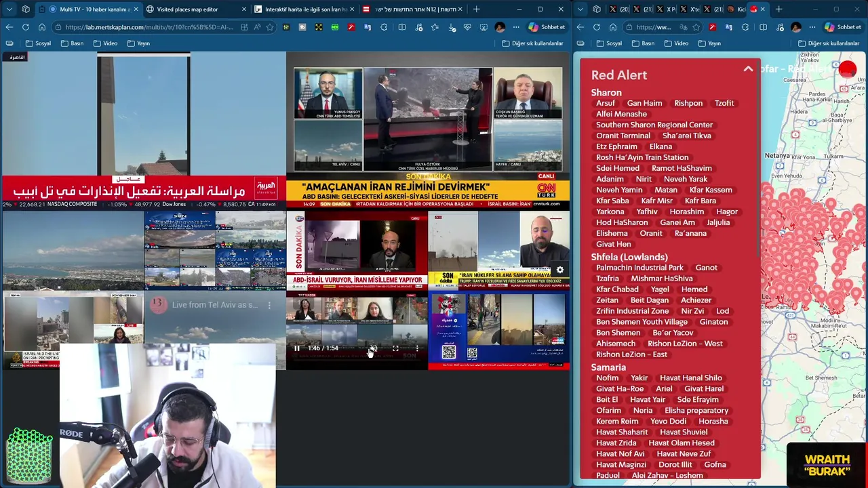
Task: Select Arsuf in the Sharon list
Action: (x=606, y=103)
